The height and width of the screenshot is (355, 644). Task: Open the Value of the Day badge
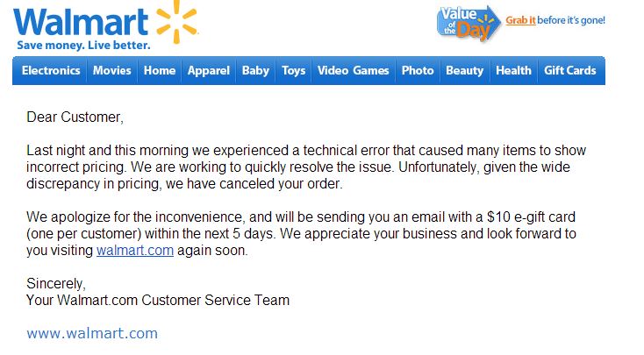(x=469, y=23)
